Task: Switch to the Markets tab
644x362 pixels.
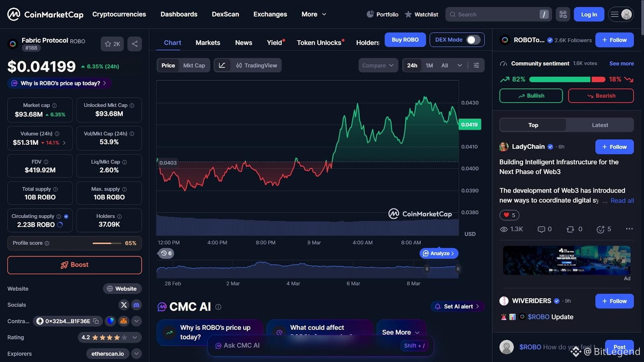Action: point(208,43)
